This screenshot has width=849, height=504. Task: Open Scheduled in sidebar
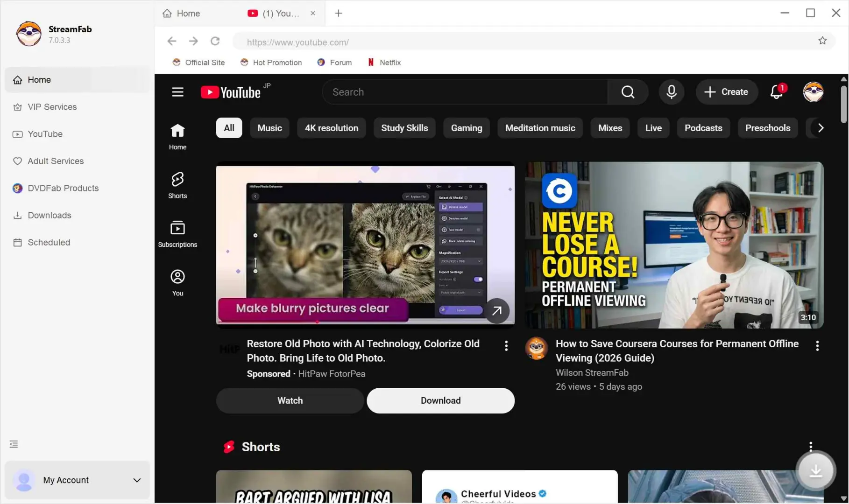[78, 242]
